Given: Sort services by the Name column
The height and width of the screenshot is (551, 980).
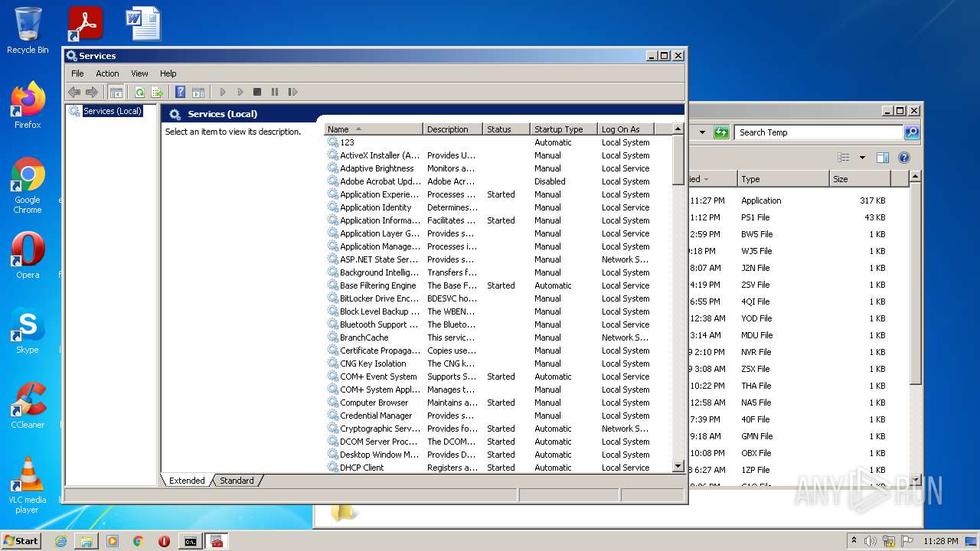Looking at the screenshot, I should click(374, 129).
